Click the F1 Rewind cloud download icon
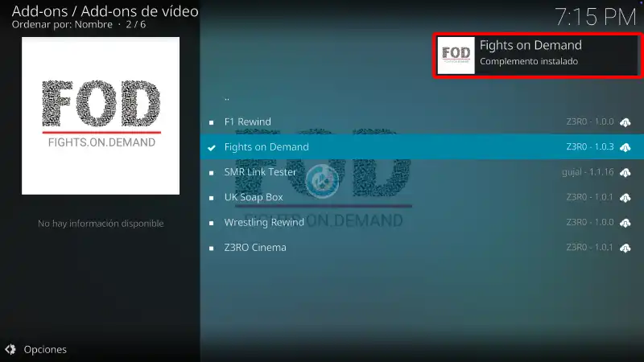This screenshot has width=644, height=362. tap(625, 122)
